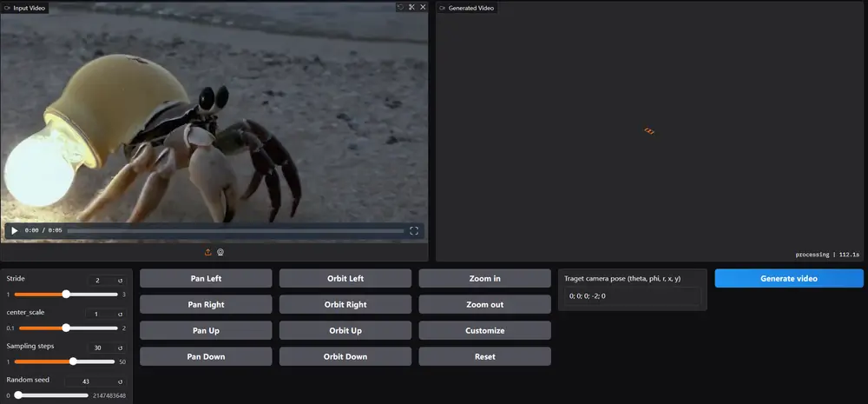This screenshot has height=404, width=868.
Task: Click the target camera pose text field
Action: [632, 296]
